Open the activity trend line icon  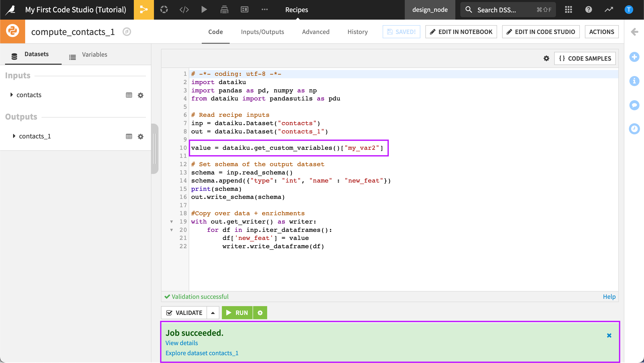coord(609,10)
